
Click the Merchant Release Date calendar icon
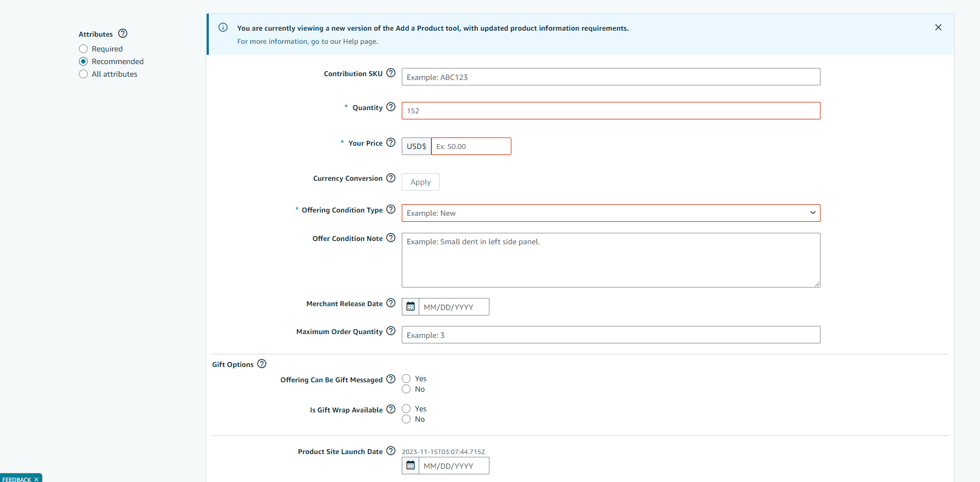pos(411,307)
